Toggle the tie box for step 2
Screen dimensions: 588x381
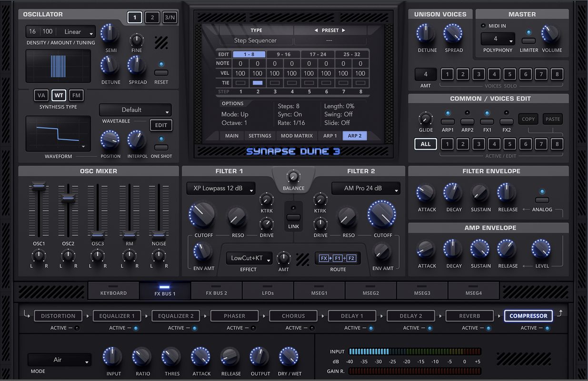[x=257, y=83]
